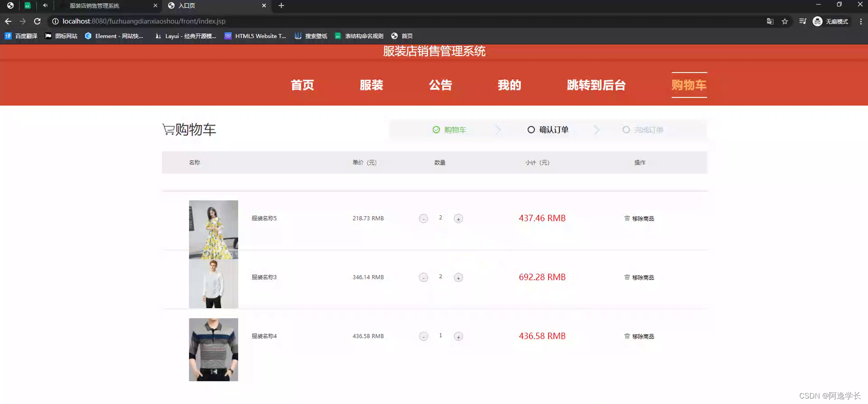The height and width of the screenshot is (404, 868).
Task: Bookmark this page with the star
Action: pos(785,21)
